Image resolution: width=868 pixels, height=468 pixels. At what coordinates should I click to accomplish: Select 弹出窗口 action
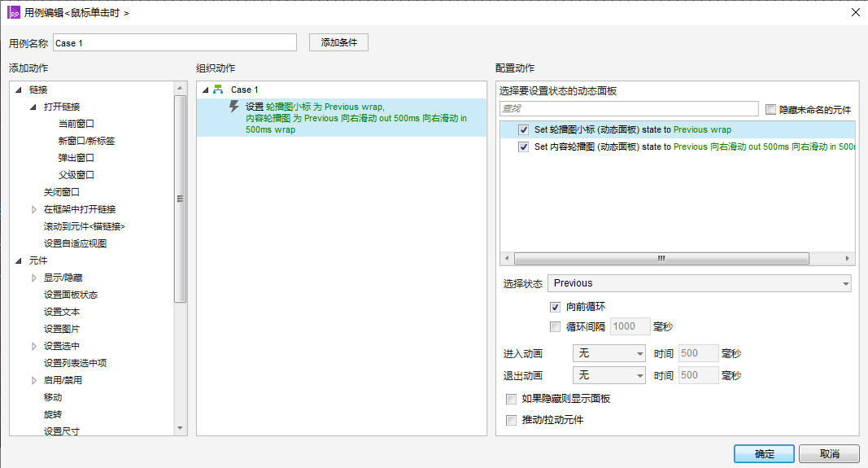tap(76, 158)
